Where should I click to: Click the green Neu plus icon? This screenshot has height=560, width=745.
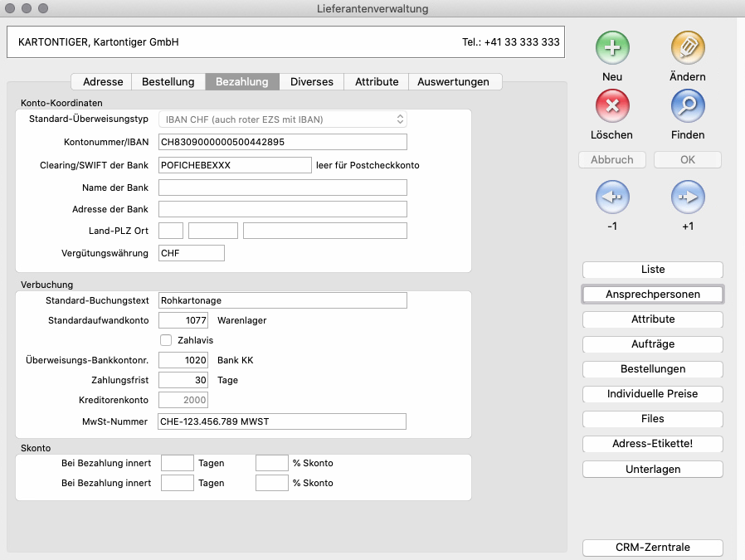pyautogui.click(x=612, y=48)
